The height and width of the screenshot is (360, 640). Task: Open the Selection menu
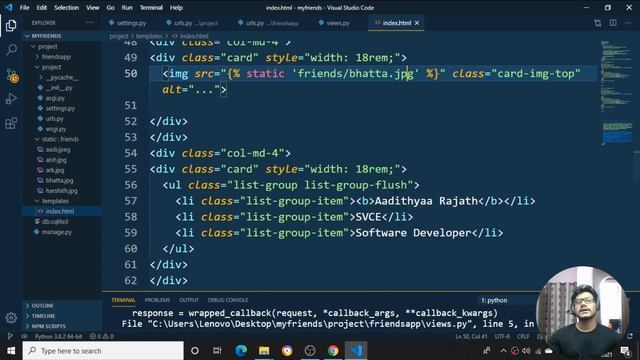point(67,7)
